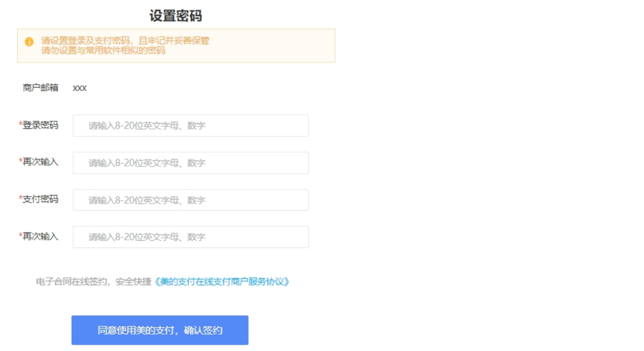Click the red asterisk beside 支付密码
Screen dimensions: 644x351
click(x=20, y=198)
